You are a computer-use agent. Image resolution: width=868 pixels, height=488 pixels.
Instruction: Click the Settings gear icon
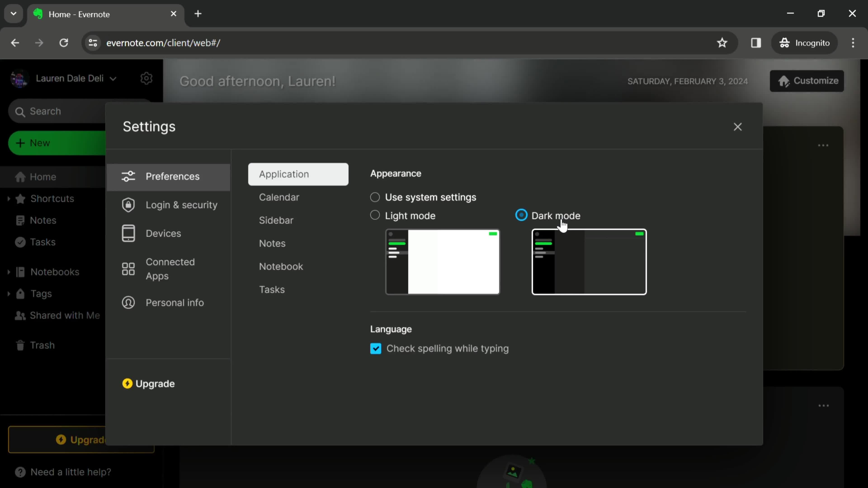[x=147, y=78]
